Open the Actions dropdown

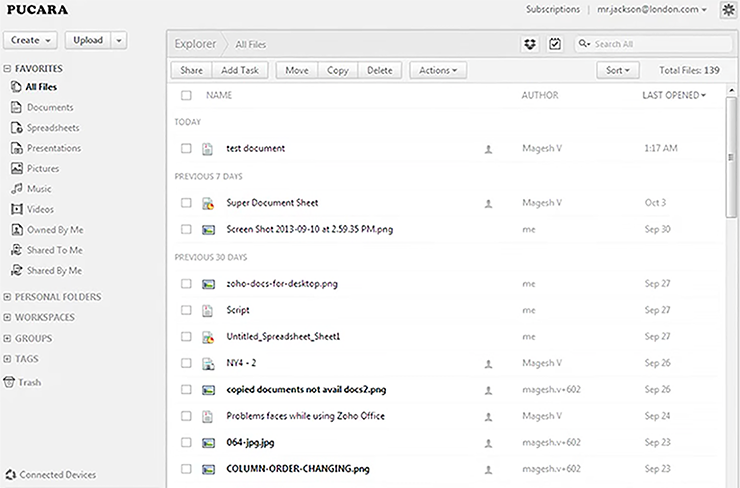pyautogui.click(x=438, y=70)
